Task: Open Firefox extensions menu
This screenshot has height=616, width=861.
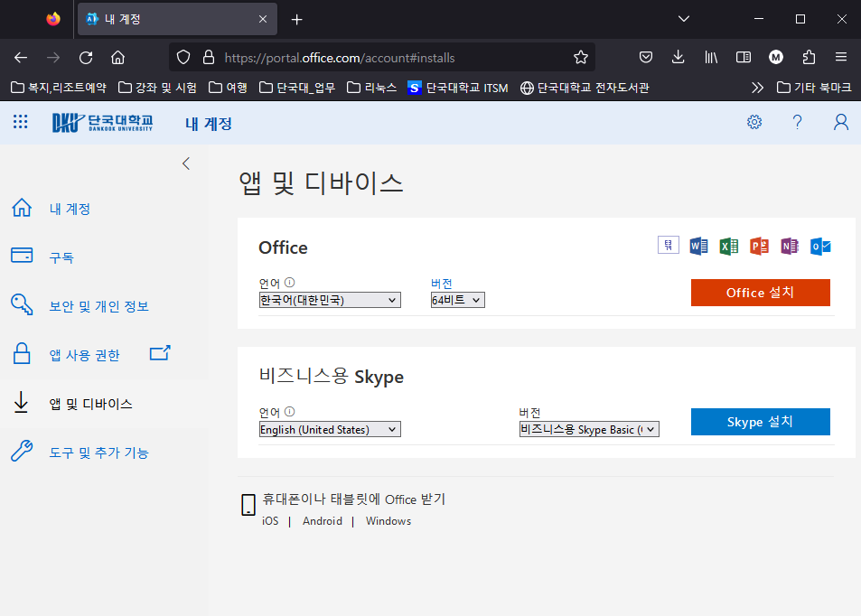Action: click(809, 57)
